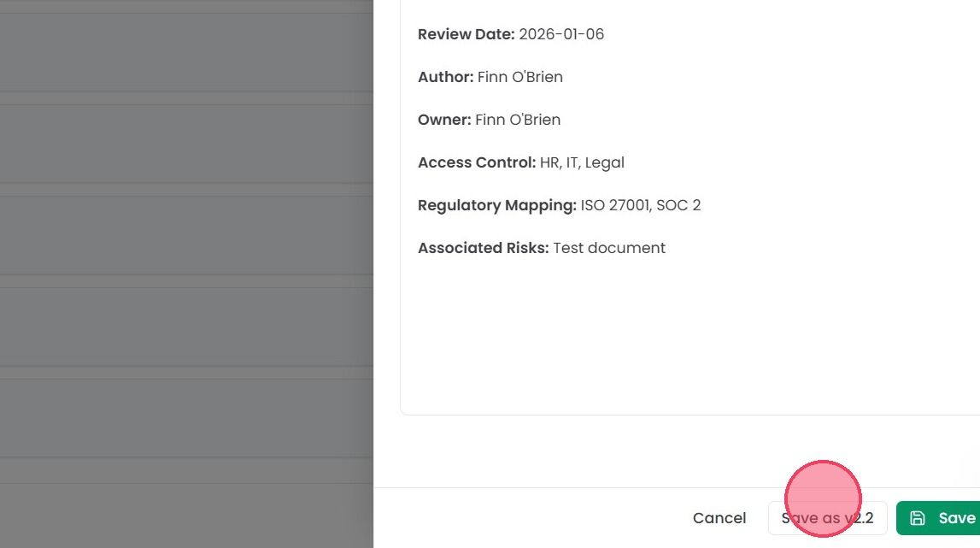This screenshot has width=980, height=548.
Task: Click the green Save button label
Action: 957,518
